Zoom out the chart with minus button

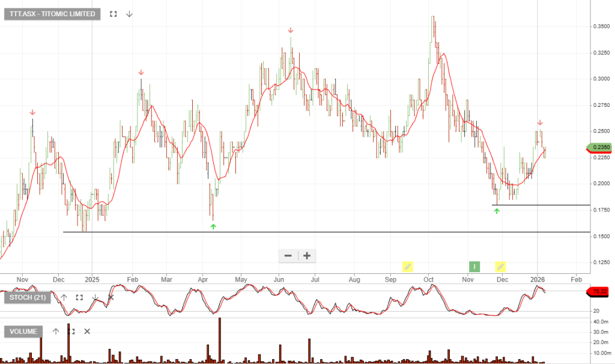288,255
